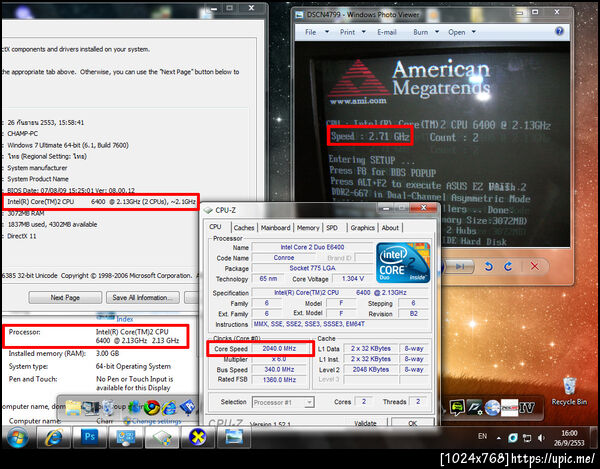600x469 pixels.
Task: Open the DirectX Diagnostic taskbar button
Action: [x=198, y=437]
